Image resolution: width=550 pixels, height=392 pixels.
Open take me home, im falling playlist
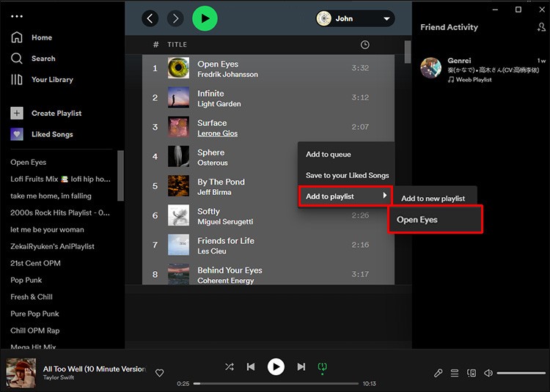pyautogui.click(x=51, y=196)
